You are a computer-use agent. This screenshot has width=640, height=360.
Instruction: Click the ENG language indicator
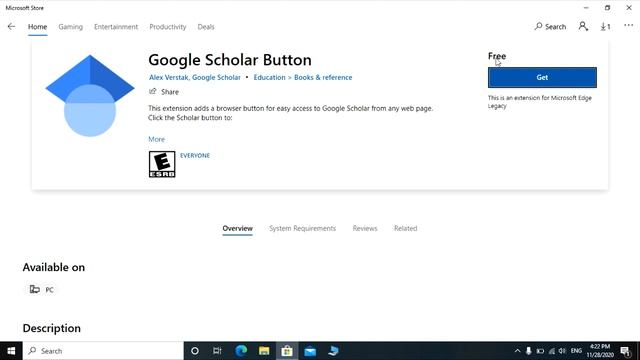pyautogui.click(x=576, y=351)
